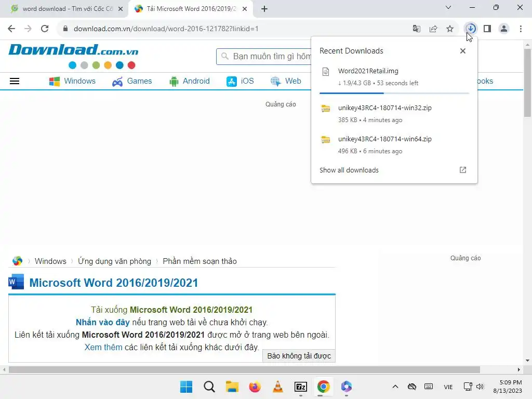Open the Windows category menu
The width and height of the screenshot is (532, 399).
click(x=72, y=81)
